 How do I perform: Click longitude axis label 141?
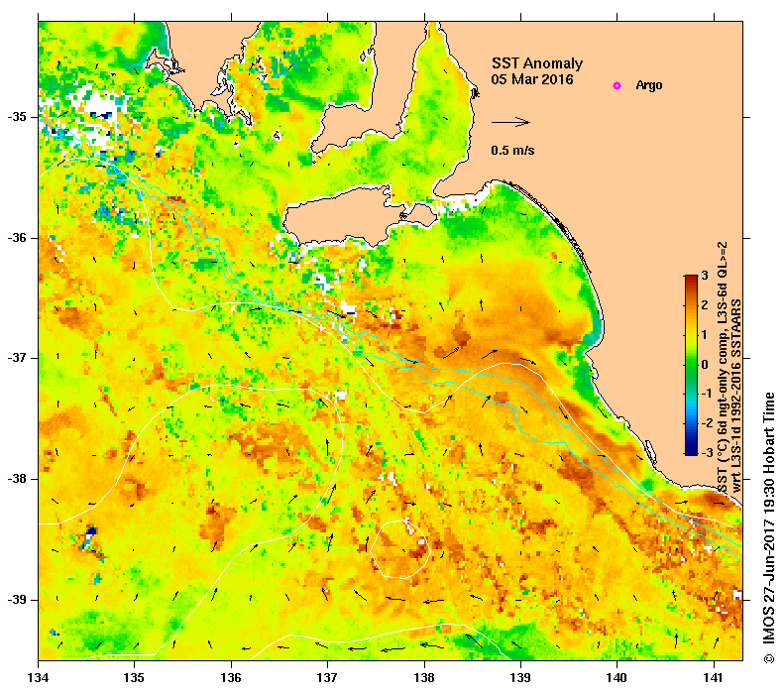714,678
